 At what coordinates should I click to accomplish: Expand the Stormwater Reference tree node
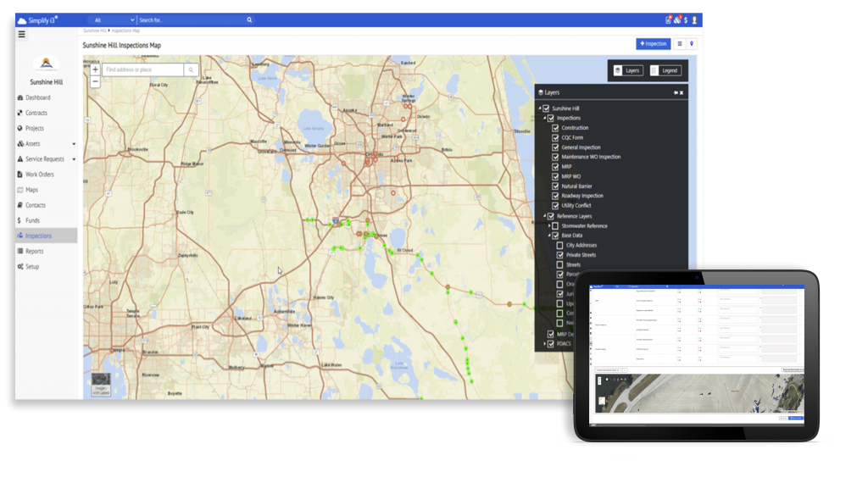tap(548, 226)
